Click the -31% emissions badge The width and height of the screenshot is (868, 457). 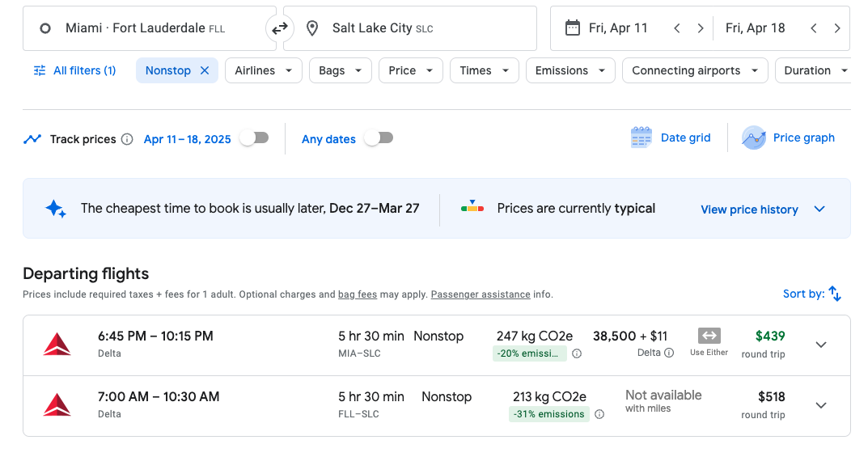point(548,414)
